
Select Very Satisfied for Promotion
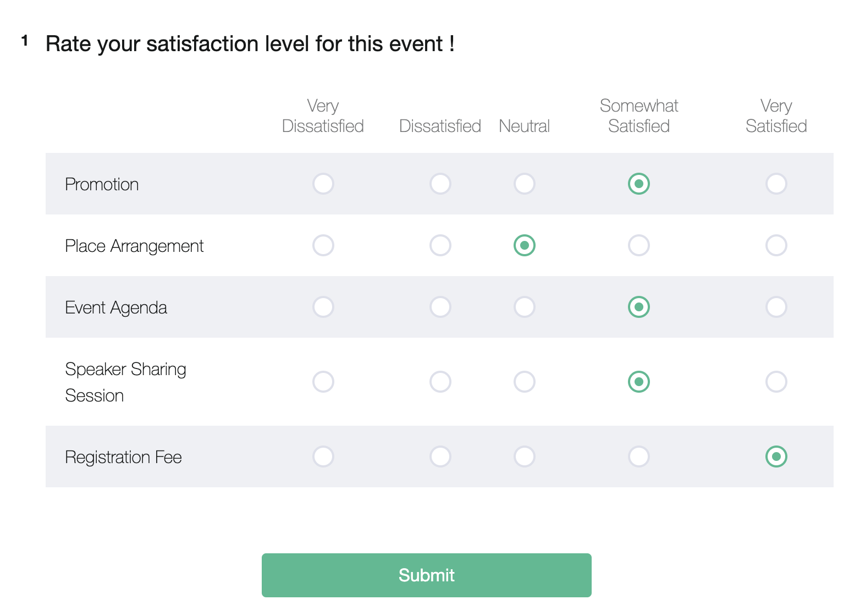pyautogui.click(x=776, y=184)
